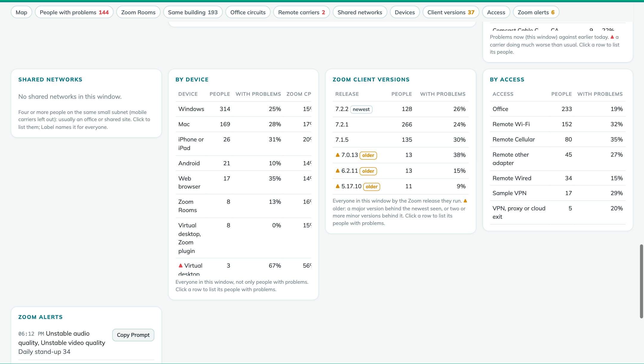644x364 pixels.
Task: Go to the Zoom Rooms section
Action: tap(138, 12)
